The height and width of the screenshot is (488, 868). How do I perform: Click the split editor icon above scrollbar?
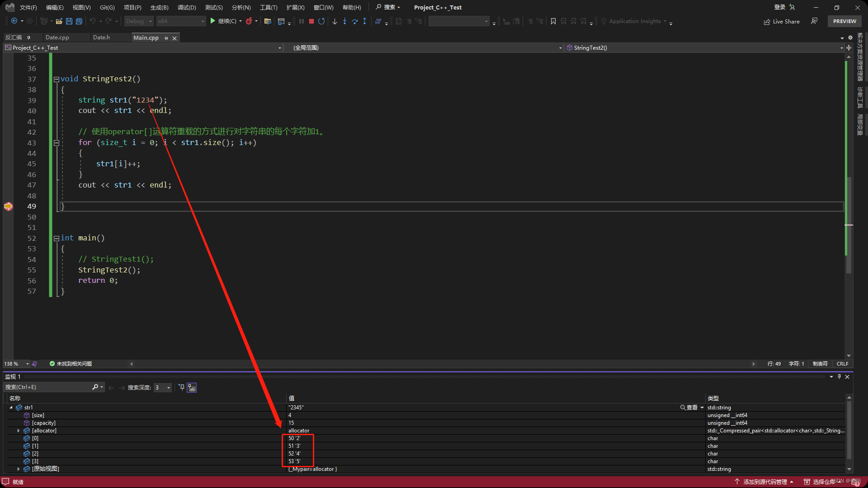tap(849, 48)
